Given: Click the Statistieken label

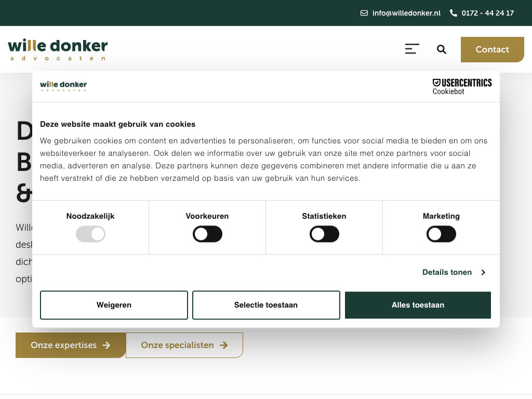Looking at the screenshot, I should [324, 216].
